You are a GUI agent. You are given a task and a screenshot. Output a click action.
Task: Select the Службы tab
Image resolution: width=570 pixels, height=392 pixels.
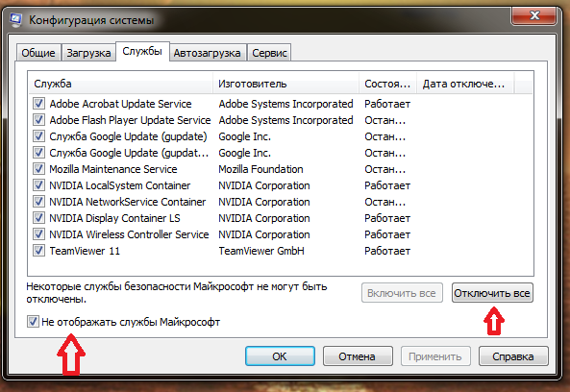point(142,51)
